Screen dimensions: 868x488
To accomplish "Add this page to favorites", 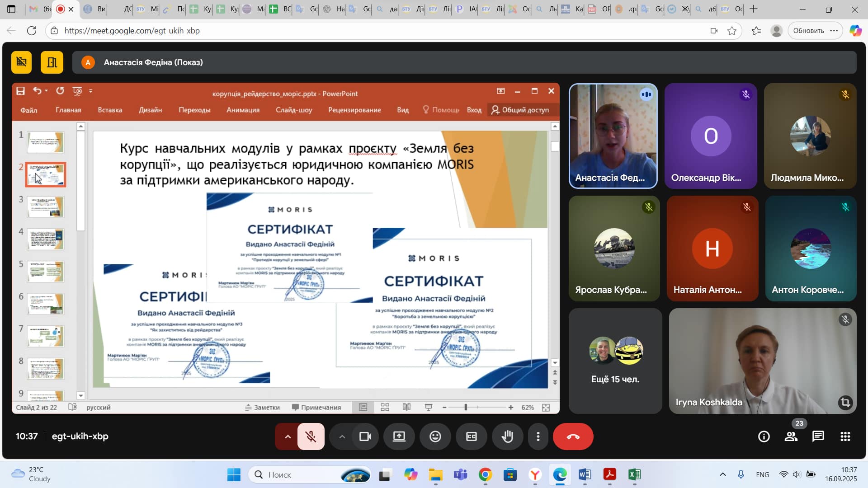I will pos(732,31).
